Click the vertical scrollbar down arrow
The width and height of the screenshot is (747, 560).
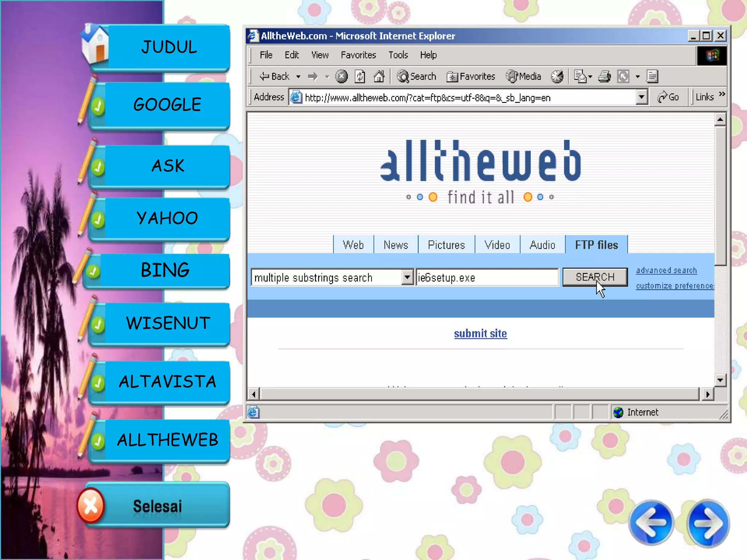tap(720, 380)
